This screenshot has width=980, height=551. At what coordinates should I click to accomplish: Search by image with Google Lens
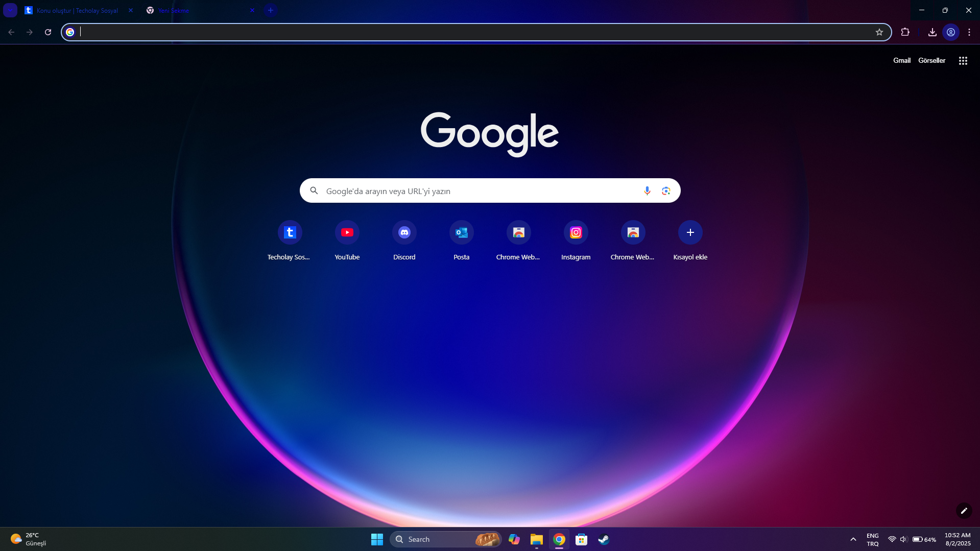coord(666,190)
